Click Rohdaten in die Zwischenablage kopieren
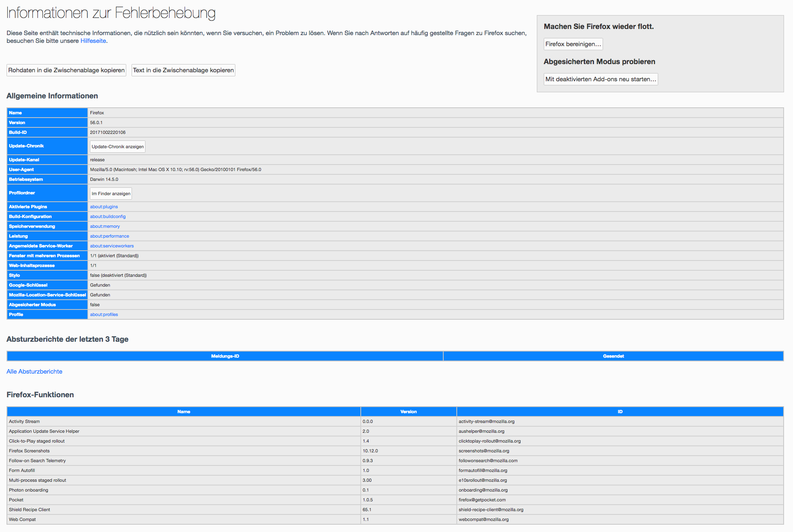Image resolution: width=793 pixels, height=532 pixels. (66, 70)
